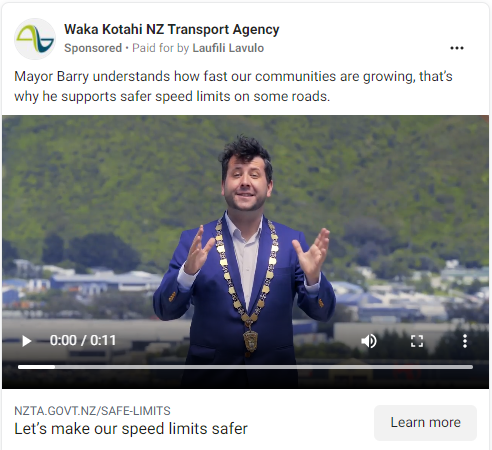Click the Waka Kotahi profile logo
492x450 pixels.
click(x=35, y=39)
